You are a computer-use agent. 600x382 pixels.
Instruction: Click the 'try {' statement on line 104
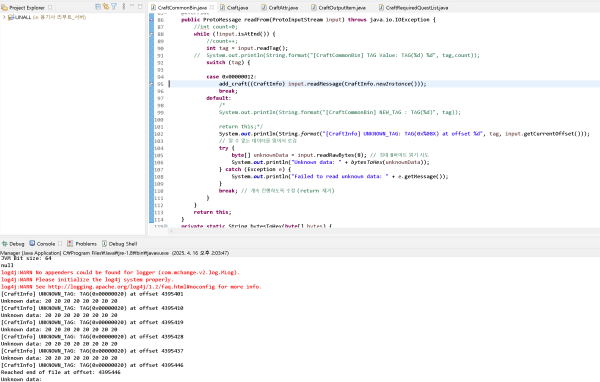(227, 148)
